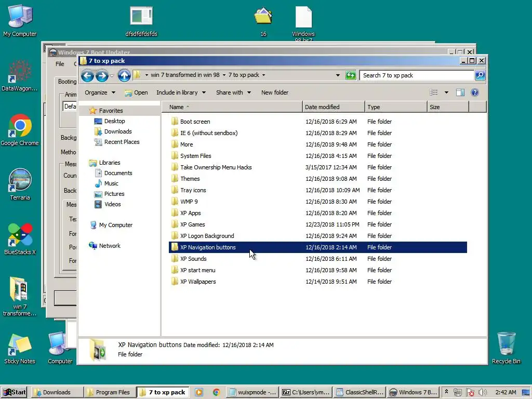
Task: Go back with the Explorer back arrow
Action: (x=87, y=75)
